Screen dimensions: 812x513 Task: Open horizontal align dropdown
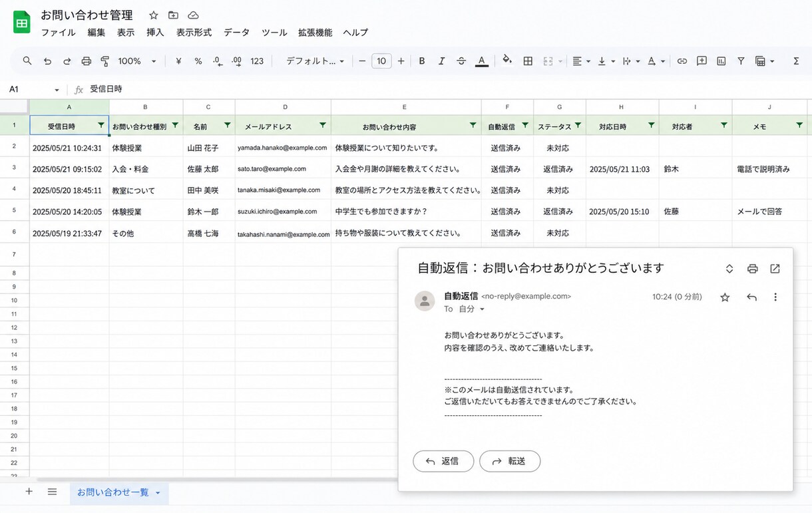[581, 61]
